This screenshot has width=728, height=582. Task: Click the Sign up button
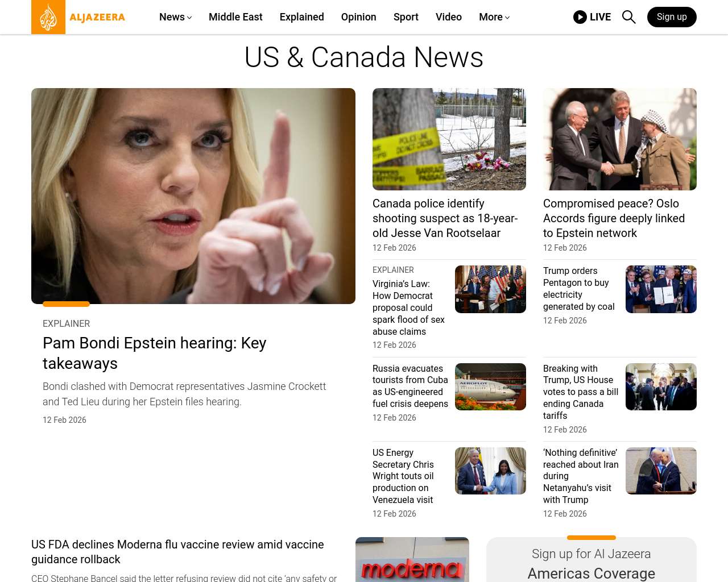coord(672,17)
